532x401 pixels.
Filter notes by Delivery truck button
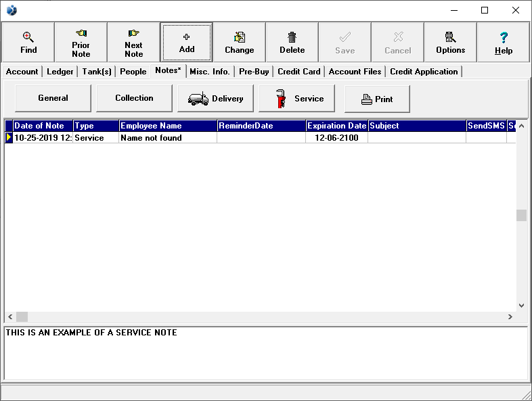coord(215,99)
